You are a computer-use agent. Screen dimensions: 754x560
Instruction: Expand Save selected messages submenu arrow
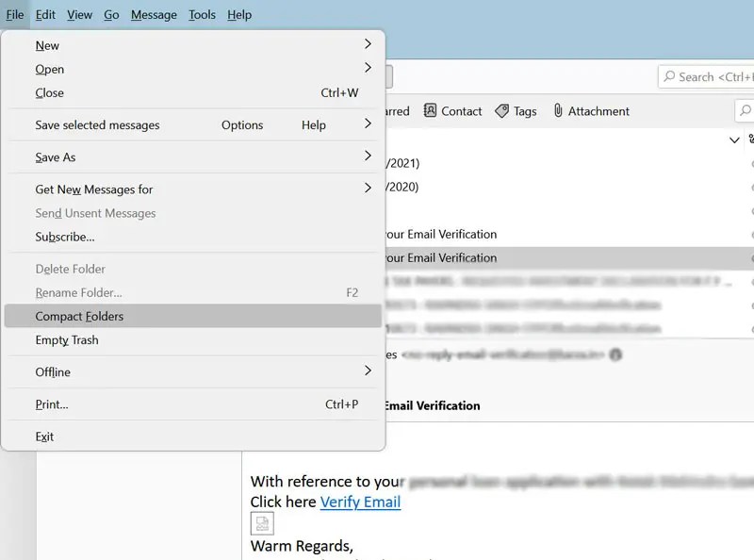368,124
